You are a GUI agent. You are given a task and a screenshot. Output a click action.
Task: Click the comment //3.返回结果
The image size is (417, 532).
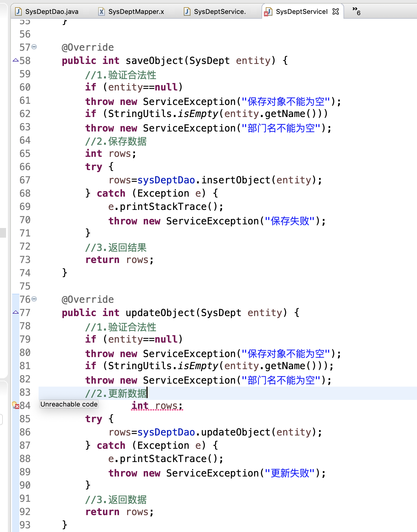click(116, 248)
